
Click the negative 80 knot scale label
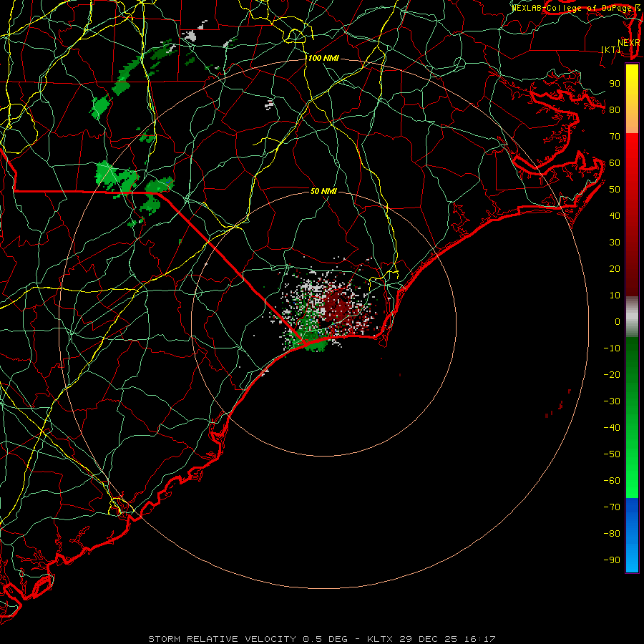612,534
